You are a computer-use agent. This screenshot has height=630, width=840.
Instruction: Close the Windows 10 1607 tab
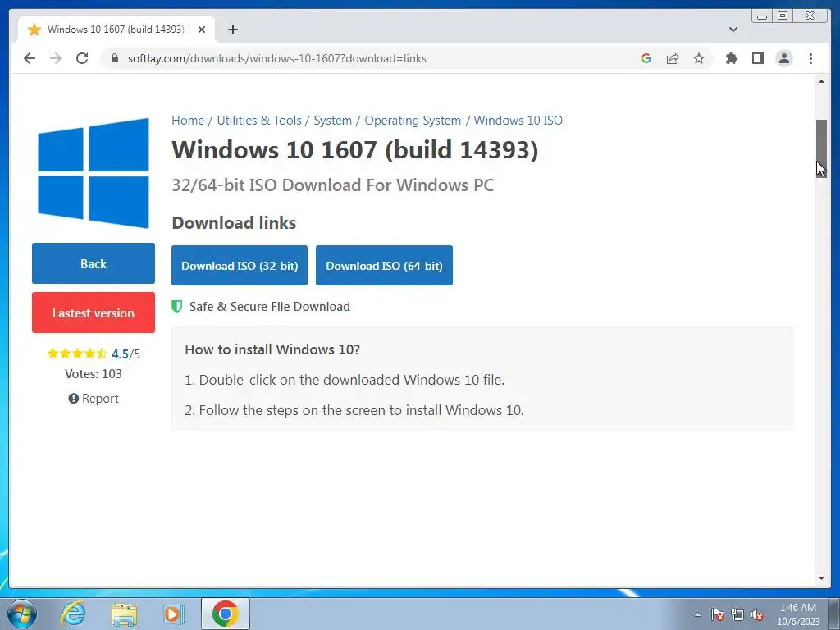click(202, 30)
